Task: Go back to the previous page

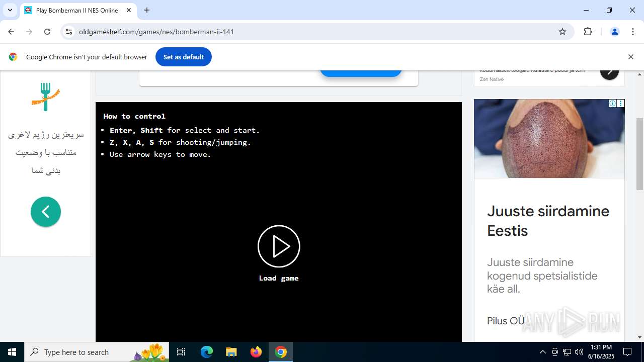Action: point(11,32)
